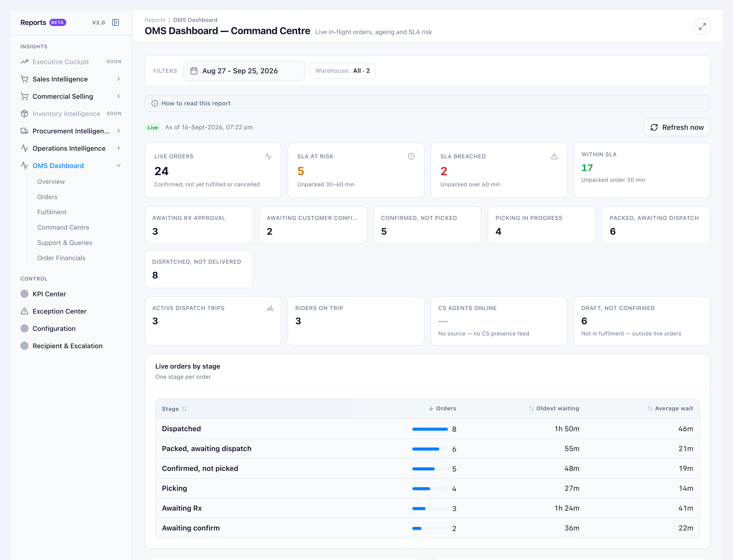The image size is (733, 560).
Task: Click the Executive Cockpit trend icon
Action: click(24, 62)
